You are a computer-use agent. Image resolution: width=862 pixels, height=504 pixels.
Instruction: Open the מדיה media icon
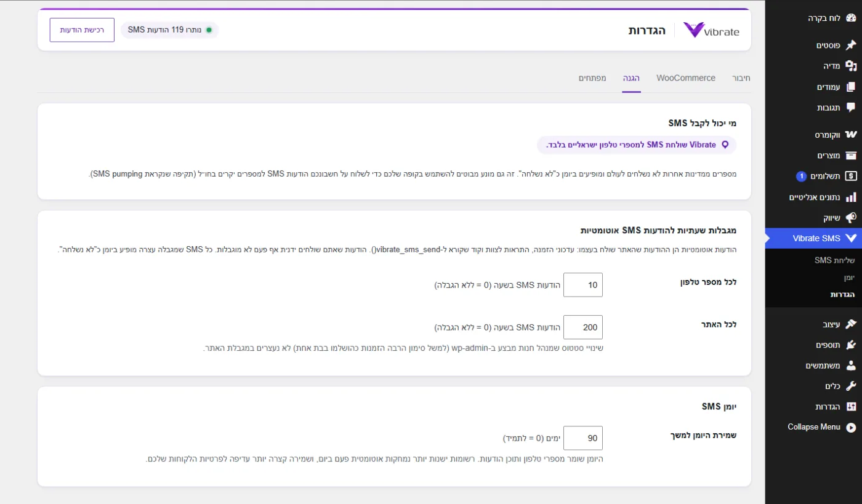(x=851, y=66)
